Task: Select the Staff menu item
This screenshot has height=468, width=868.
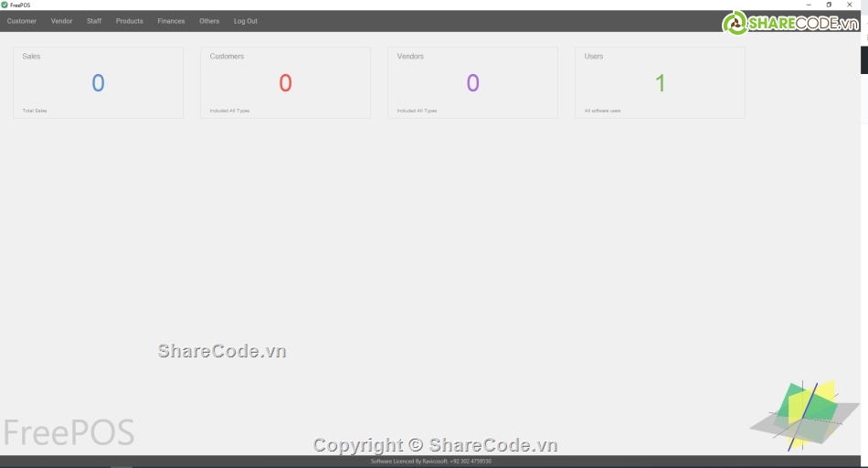Action: [x=94, y=21]
